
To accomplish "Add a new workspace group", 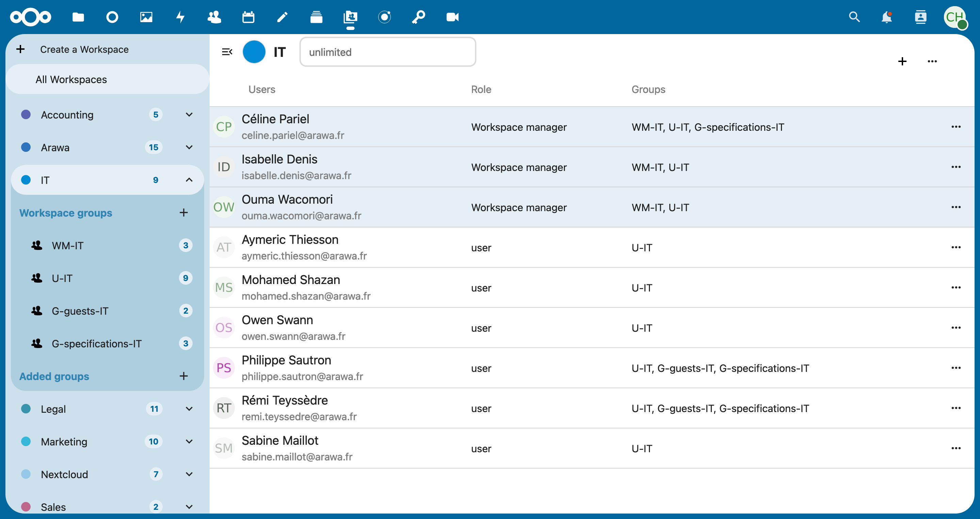I will click(x=184, y=213).
